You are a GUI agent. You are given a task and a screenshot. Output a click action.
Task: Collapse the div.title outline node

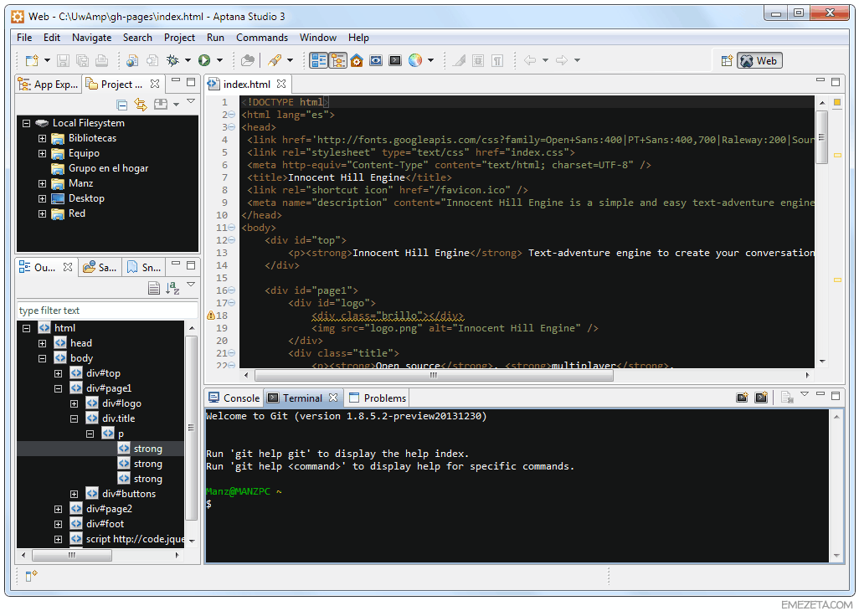[74, 418]
